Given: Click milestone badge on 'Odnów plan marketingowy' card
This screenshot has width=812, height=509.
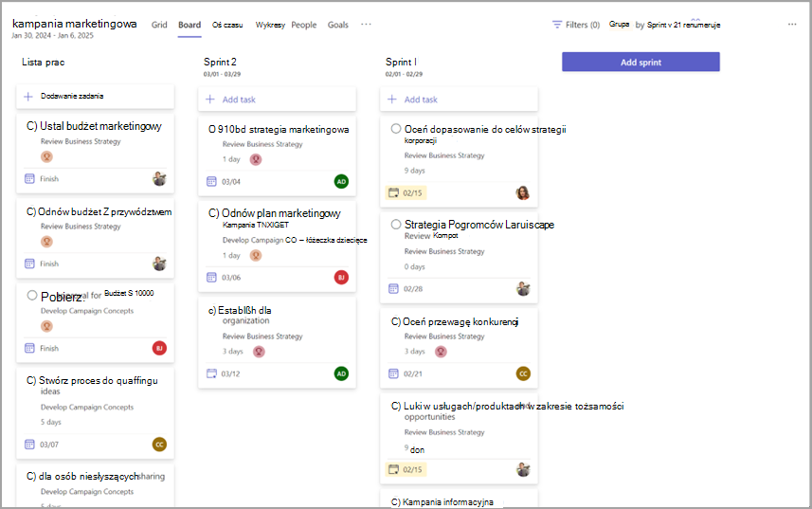Looking at the screenshot, I should tap(256, 255).
